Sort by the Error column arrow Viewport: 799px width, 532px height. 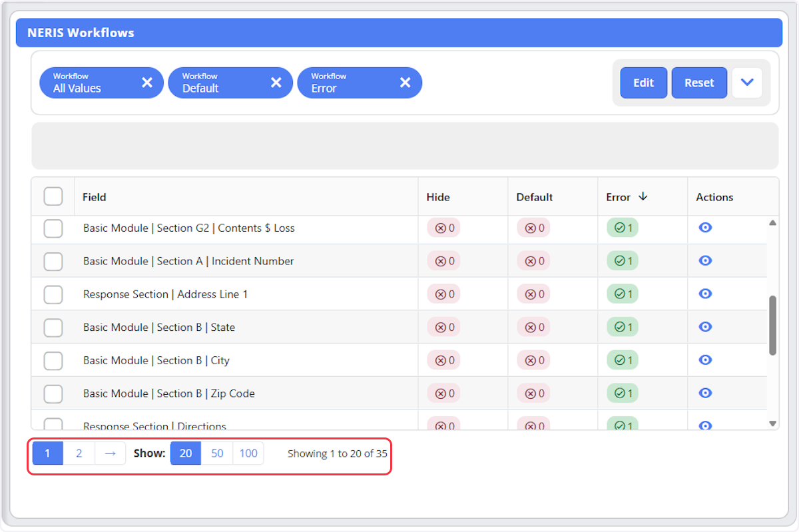643,196
